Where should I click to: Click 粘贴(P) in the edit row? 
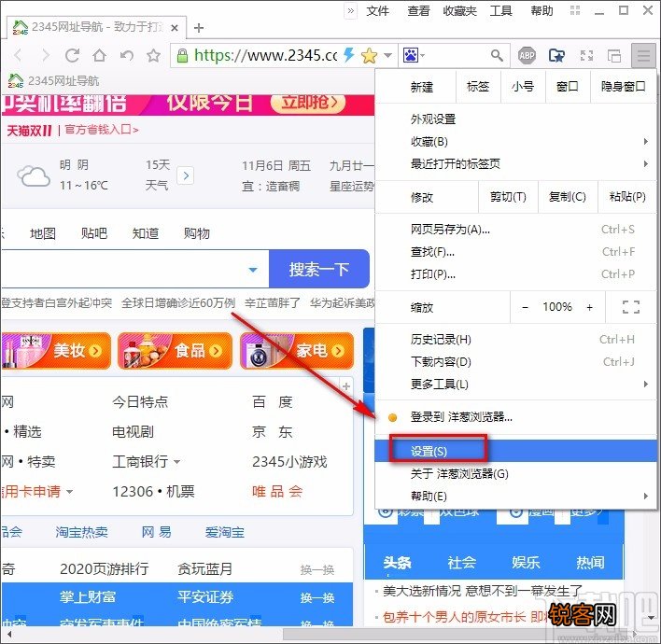[x=627, y=197]
